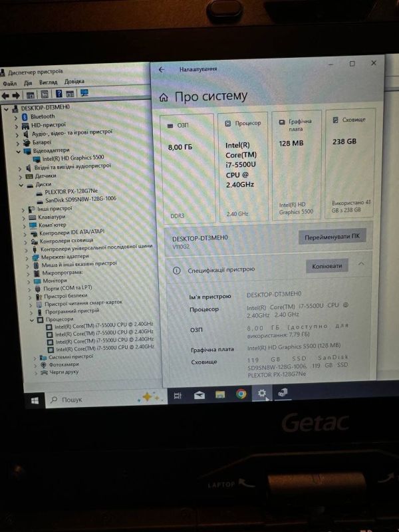Click the ОЗП 8,00 ГБ card

[x=188, y=169]
